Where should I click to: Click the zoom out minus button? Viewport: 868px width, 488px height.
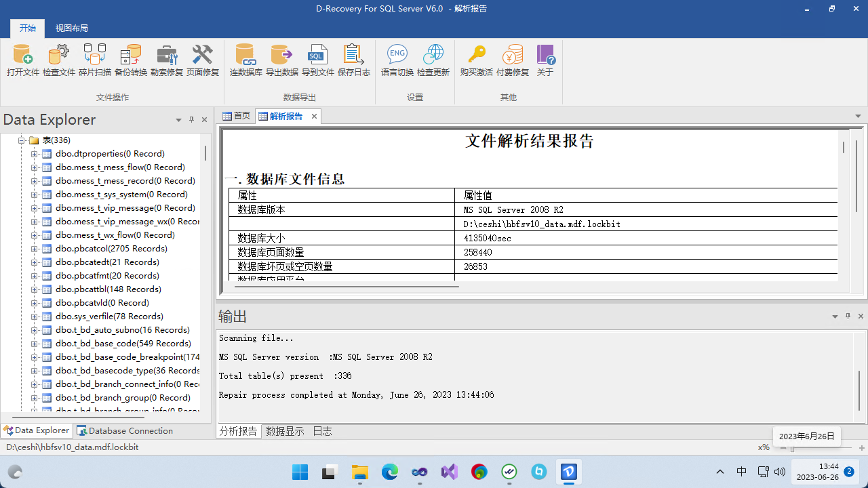(x=782, y=448)
